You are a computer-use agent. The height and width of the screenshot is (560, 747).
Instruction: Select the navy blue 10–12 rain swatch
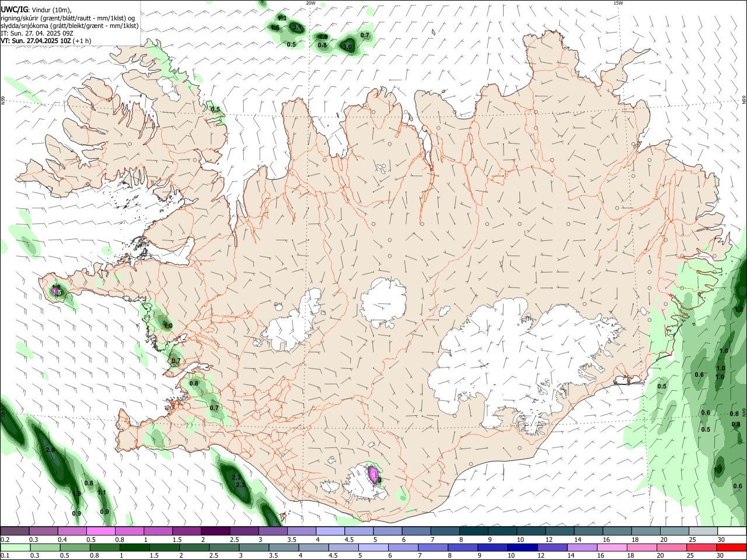tap(523, 548)
